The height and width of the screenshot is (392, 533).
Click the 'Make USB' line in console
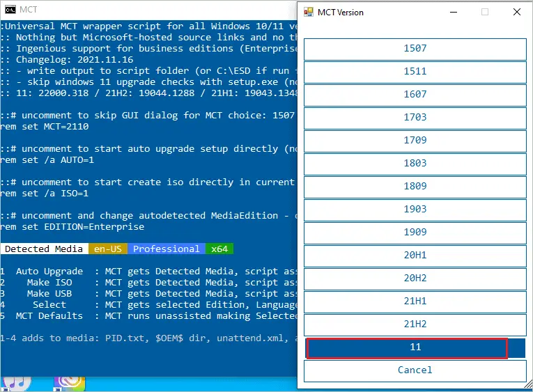[148, 294]
